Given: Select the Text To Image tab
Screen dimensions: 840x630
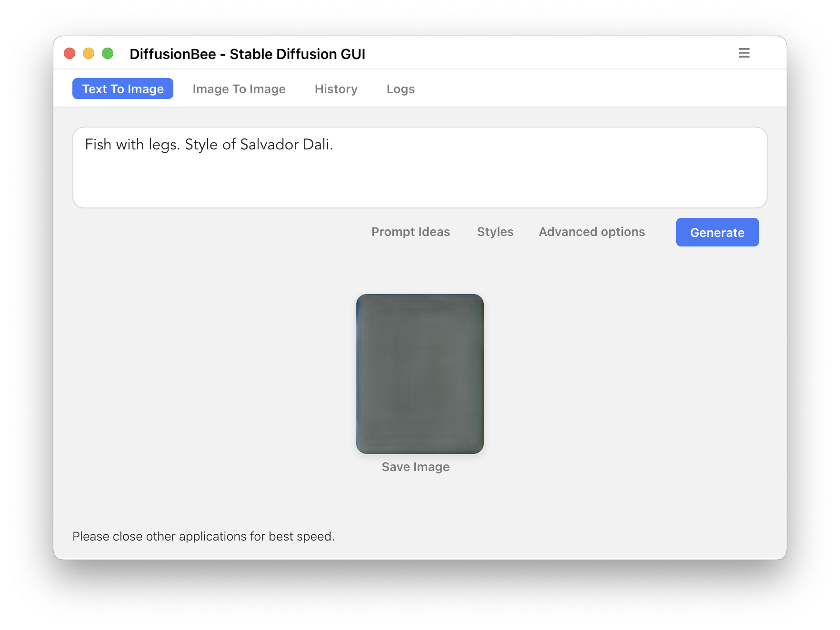Looking at the screenshot, I should pyautogui.click(x=122, y=89).
